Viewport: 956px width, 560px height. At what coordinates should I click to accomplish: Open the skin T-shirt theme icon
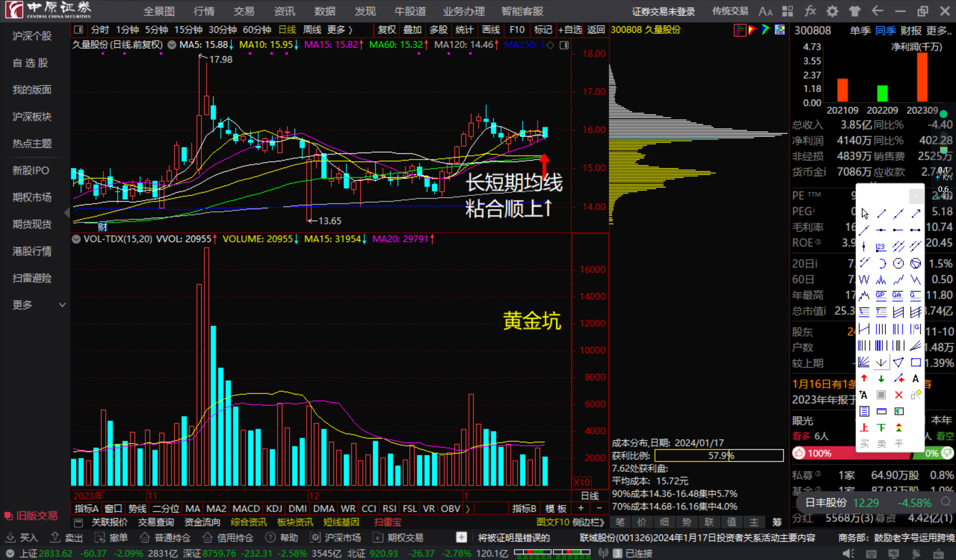tap(855, 11)
